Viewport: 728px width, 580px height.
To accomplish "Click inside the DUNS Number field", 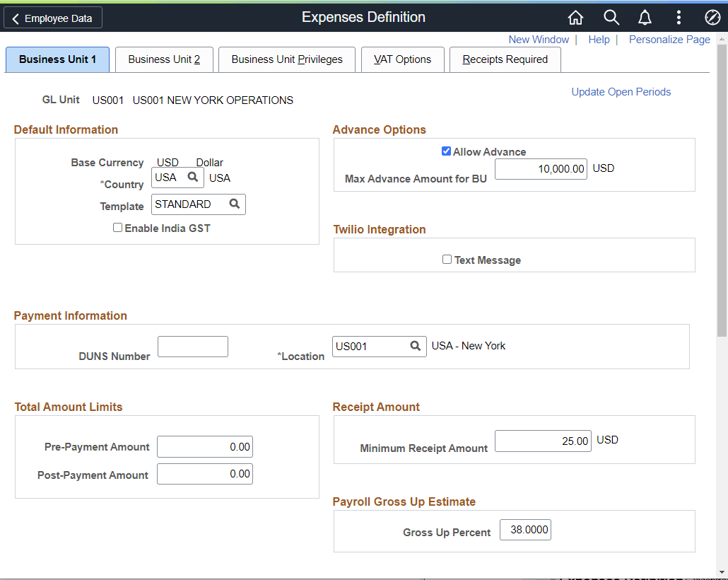I will pyautogui.click(x=192, y=346).
